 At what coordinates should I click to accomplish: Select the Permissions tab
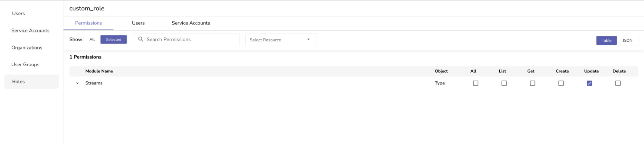[x=88, y=23]
